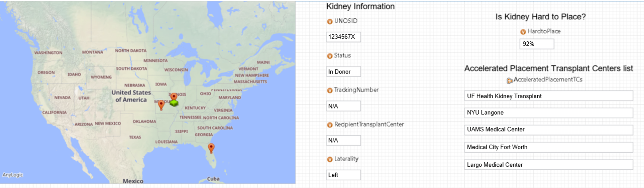Choose Medical City Fort Worth entry
644x188 pixels.
(x=548, y=147)
